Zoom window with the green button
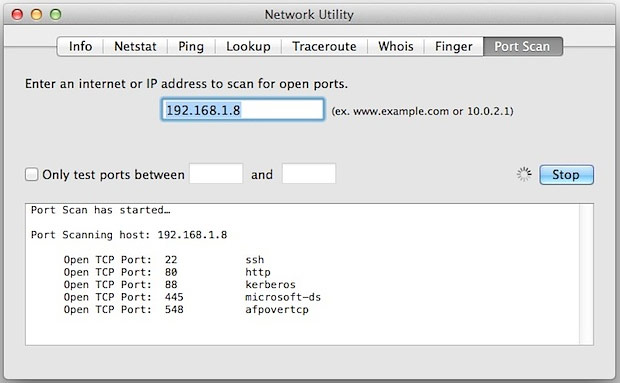Screen dimensions: 620x383 55,15
